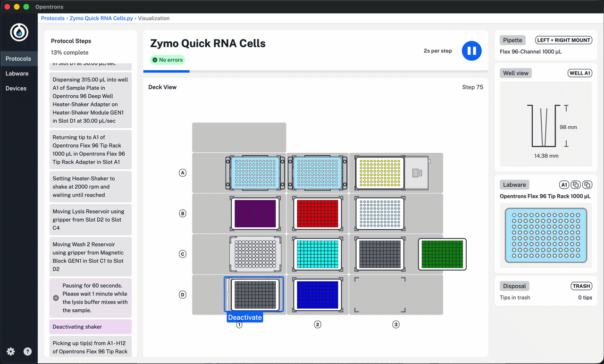This screenshot has height=364, width=604.
Task: Open the settings gear
Action: [11, 351]
